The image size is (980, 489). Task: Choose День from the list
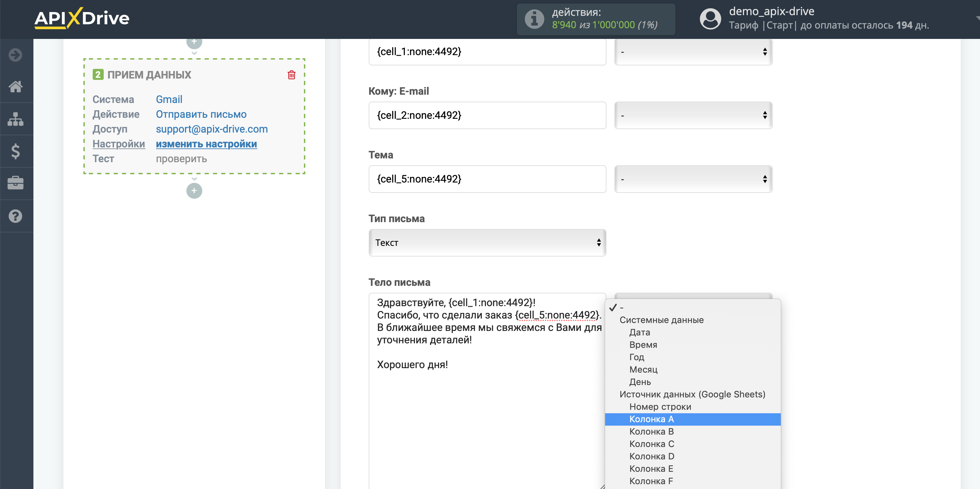[x=692, y=382]
